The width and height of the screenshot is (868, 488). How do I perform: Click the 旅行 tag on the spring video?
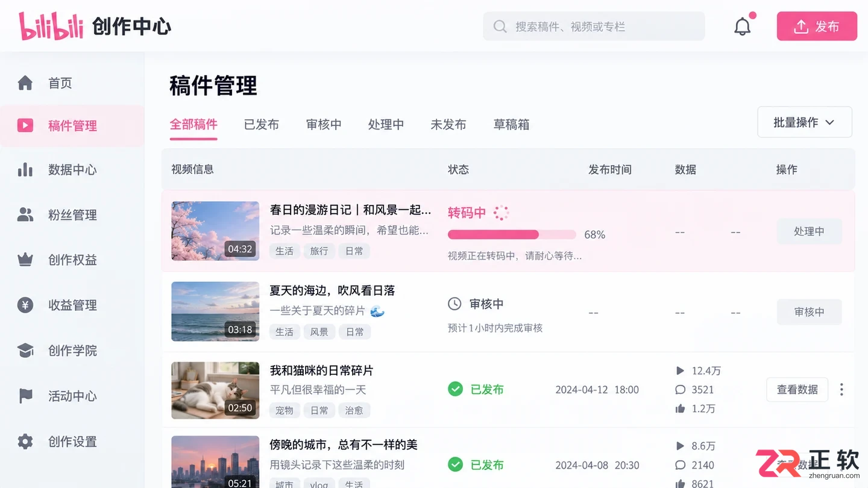[319, 251]
